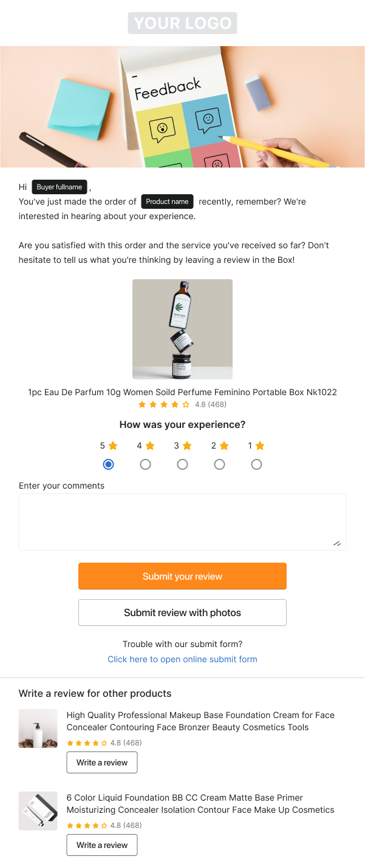Click the foundation cream product thumbnail
Image resolution: width=365 pixels, height=868 pixels.
pos(38,728)
